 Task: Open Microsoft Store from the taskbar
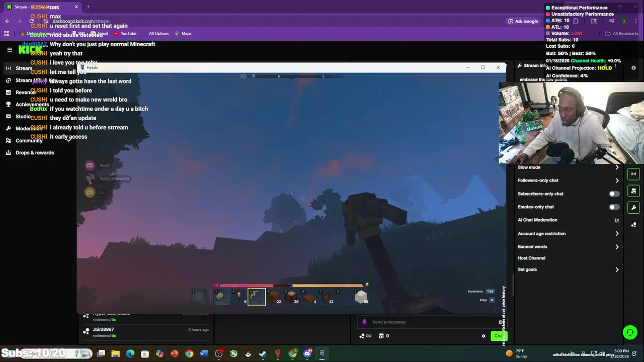click(145, 354)
